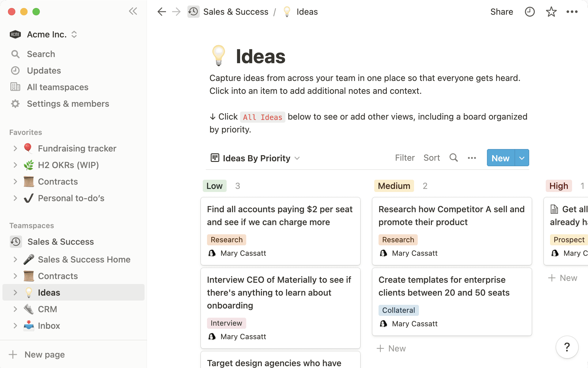Search the board with the magnifying glass icon
This screenshot has width=588, height=368.
[454, 158]
